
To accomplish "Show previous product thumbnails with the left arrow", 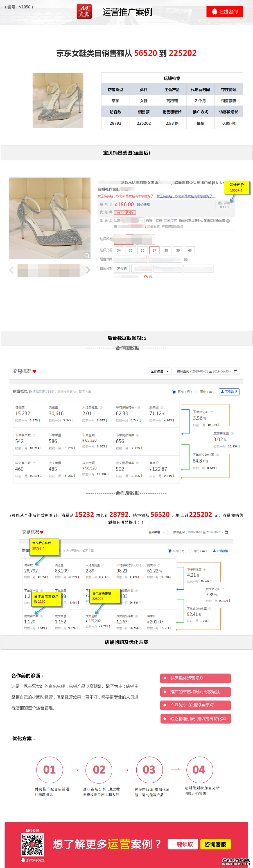I will 12,270.
